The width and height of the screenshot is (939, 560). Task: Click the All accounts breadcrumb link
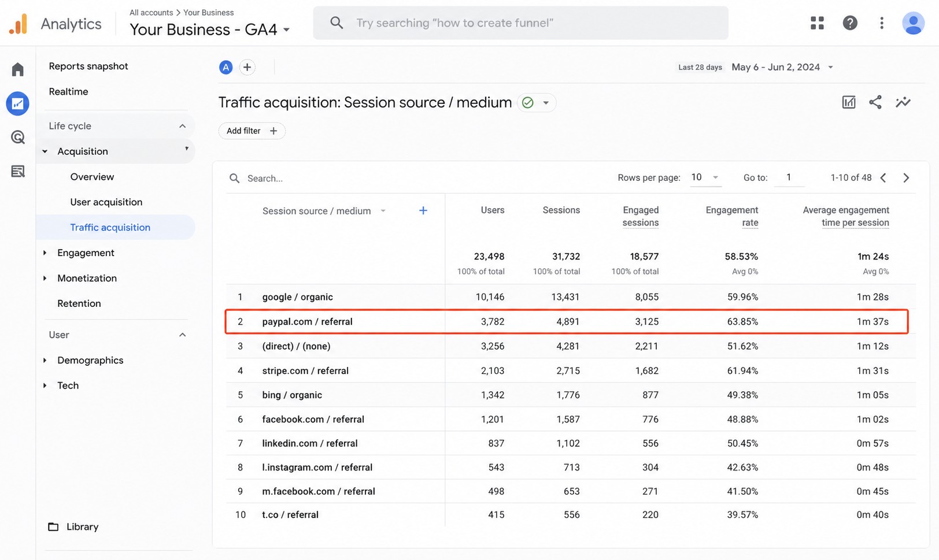[x=151, y=12]
